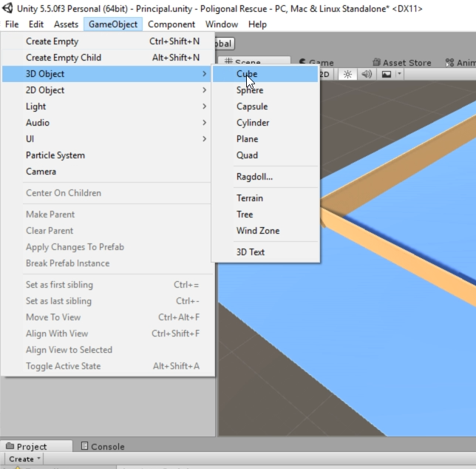Viewport: 476px width, 469px height.
Task: Create a Tree object
Action: (265, 215)
